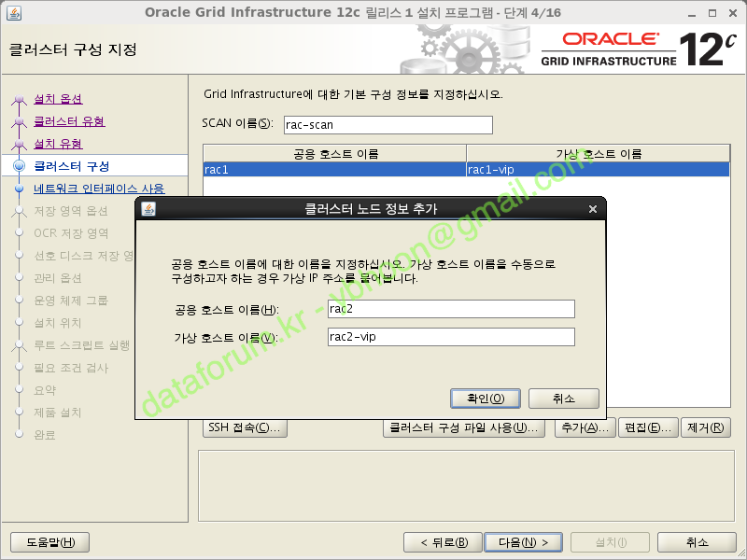Click 클러스터 구성 파일 사용(U)... button
This screenshot has width=747, height=560.
(464, 428)
